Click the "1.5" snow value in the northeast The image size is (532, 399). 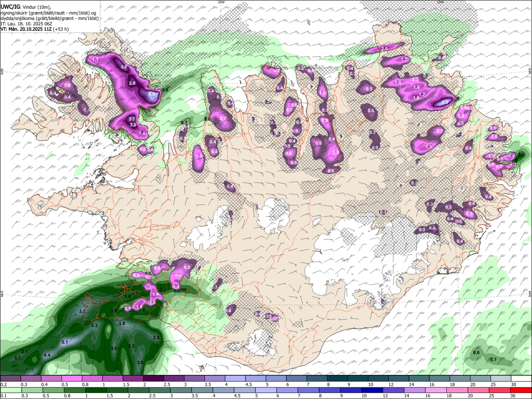pyautogui.click(x=398, y=82)
